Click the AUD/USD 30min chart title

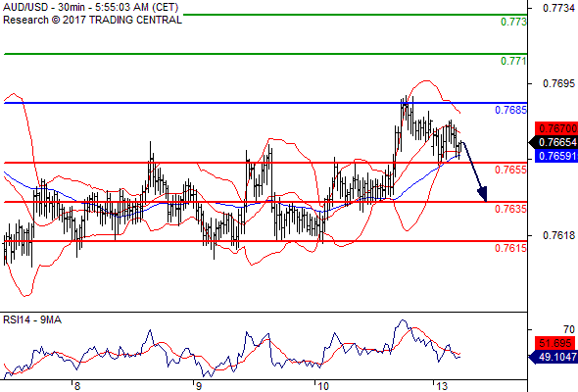click(x=91, y=8)
